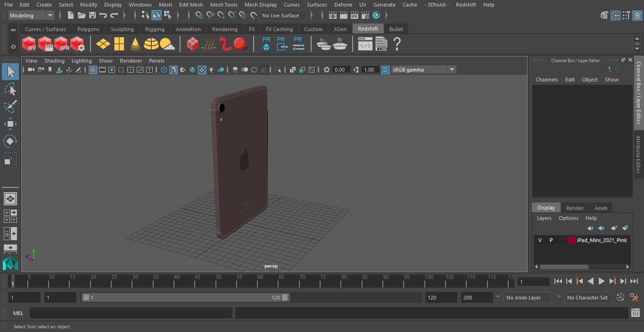Click the Redshift proxy export PR icon
Viewport: 644px width, 332px height.
(281, 44)
